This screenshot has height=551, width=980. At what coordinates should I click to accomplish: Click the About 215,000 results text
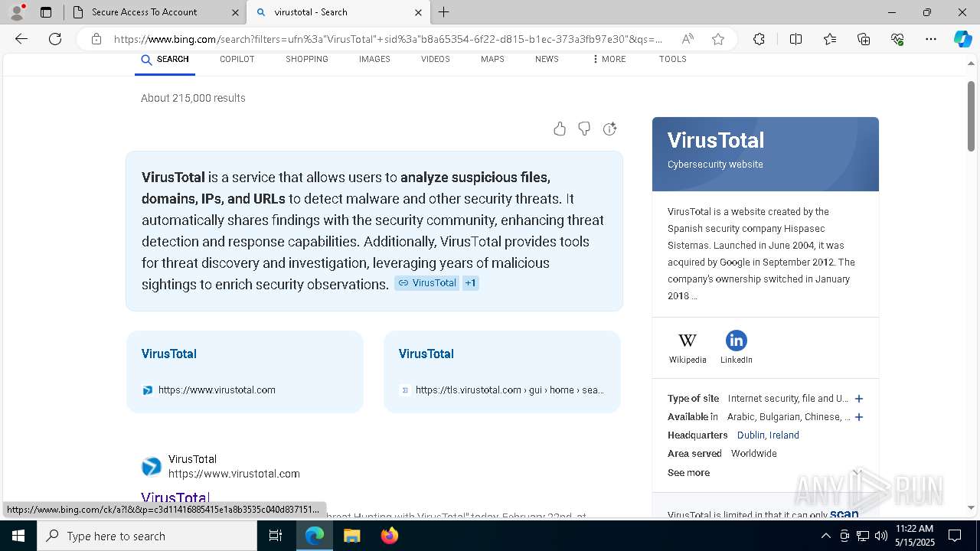coord(193,98)
